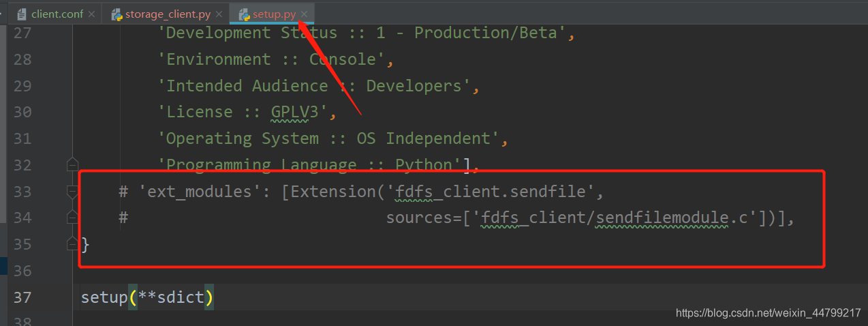Image resolution: width=868 pixels, height=326 pixels.
Task: Toggle fold marker on line 33
Action: click(x=72, y=192)
